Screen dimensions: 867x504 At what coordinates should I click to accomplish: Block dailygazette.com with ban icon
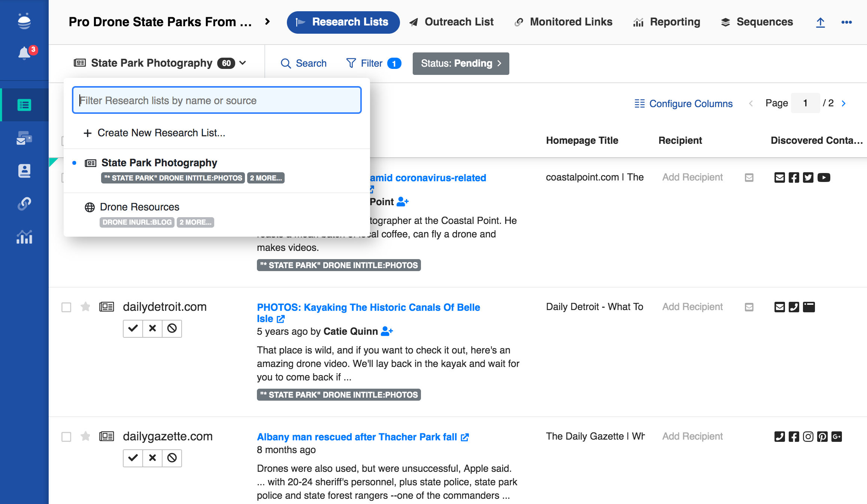172,458
